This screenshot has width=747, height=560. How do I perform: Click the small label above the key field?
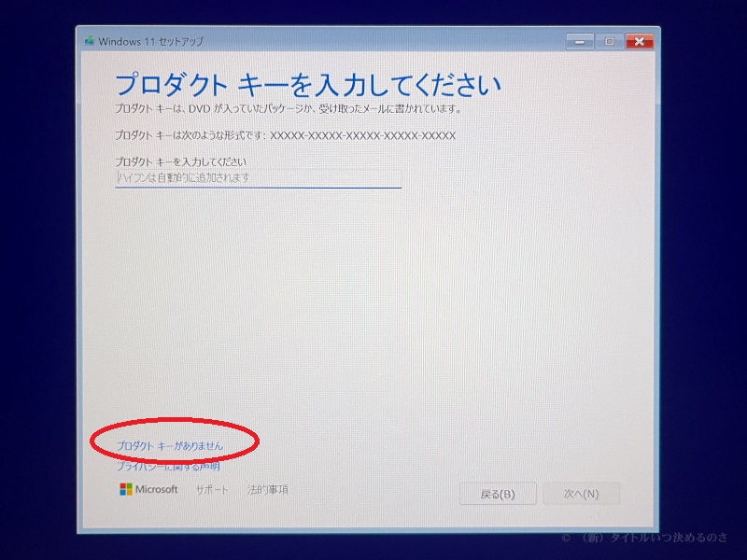coord(180,161)
